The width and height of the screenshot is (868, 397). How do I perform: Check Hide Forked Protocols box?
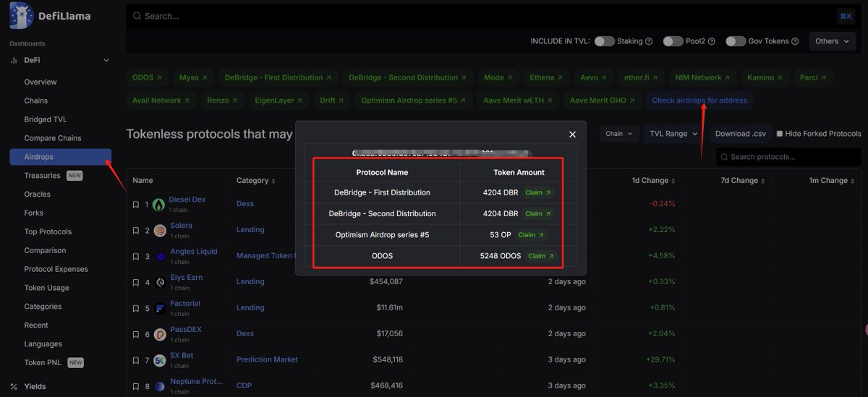[779, 134]
